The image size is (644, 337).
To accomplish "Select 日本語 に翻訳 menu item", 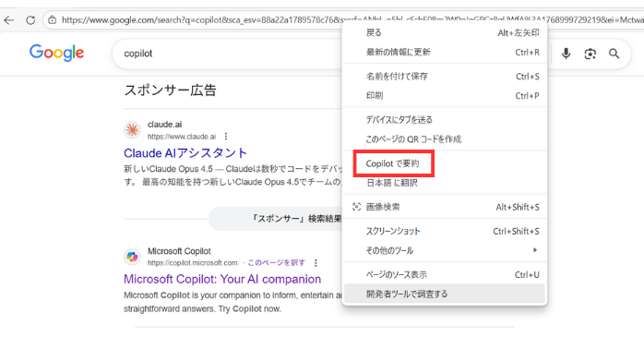I will [445, 183].
